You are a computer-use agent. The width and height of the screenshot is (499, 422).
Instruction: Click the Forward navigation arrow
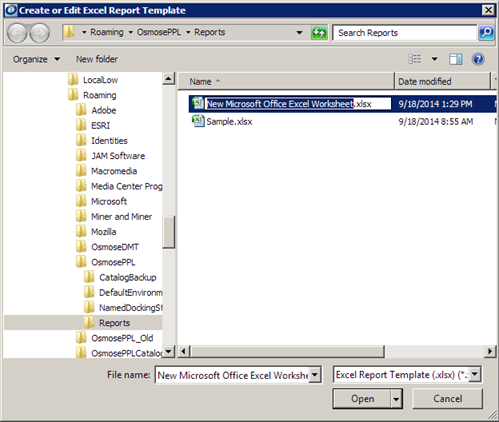pyautogui.click(x=39, y=33)
